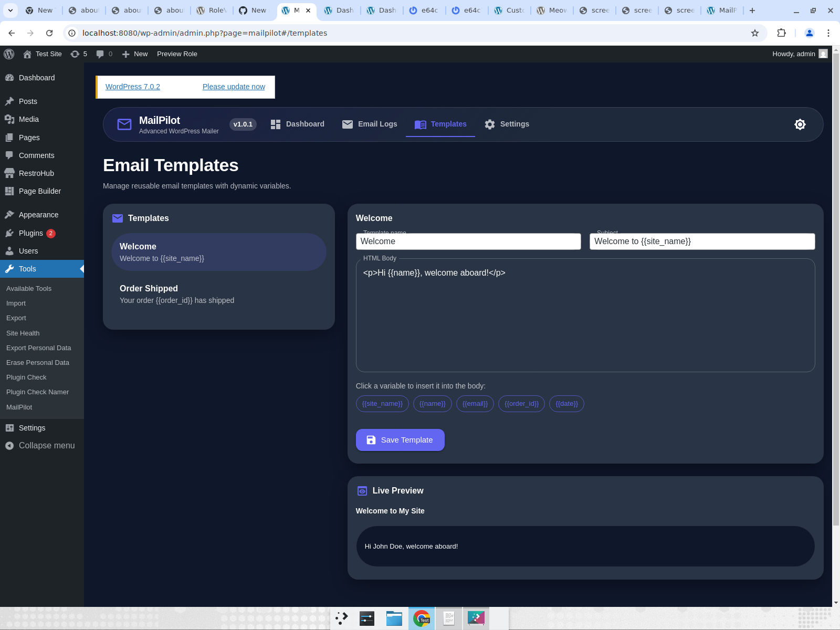Open the Pages menu item
The width and height of the screenshot is (840, 630).
coord(42,138)
